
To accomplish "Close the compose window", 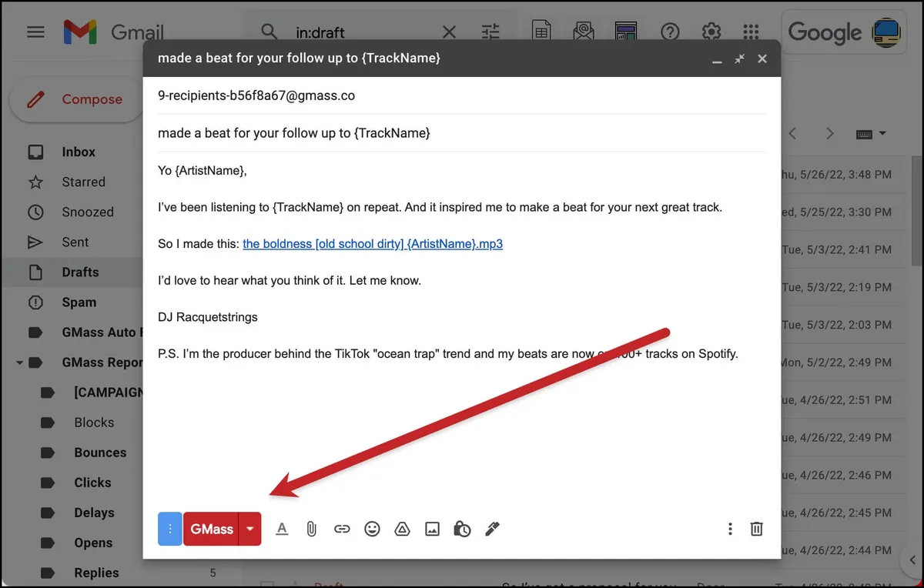I will point(762,58).
